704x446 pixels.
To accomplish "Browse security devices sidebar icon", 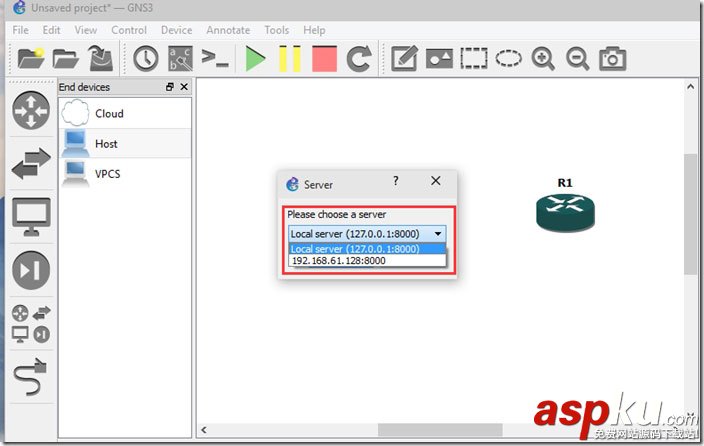I will 31,270.
